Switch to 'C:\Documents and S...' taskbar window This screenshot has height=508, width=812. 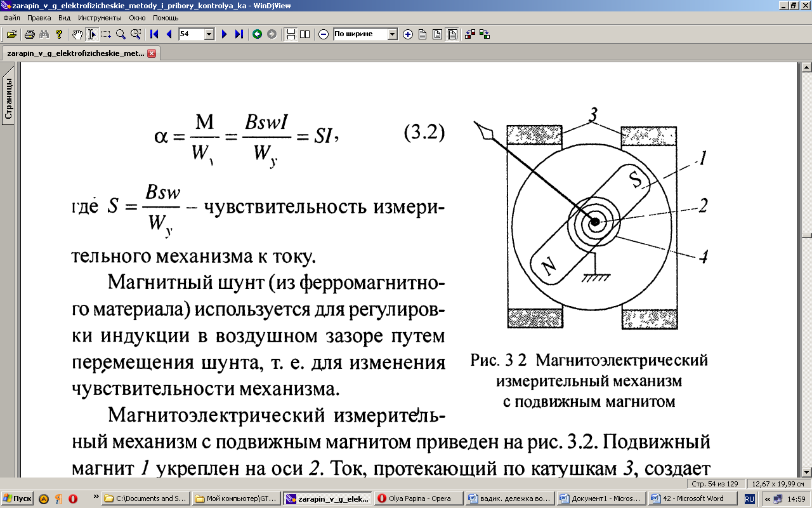click(x=146, y=498)
